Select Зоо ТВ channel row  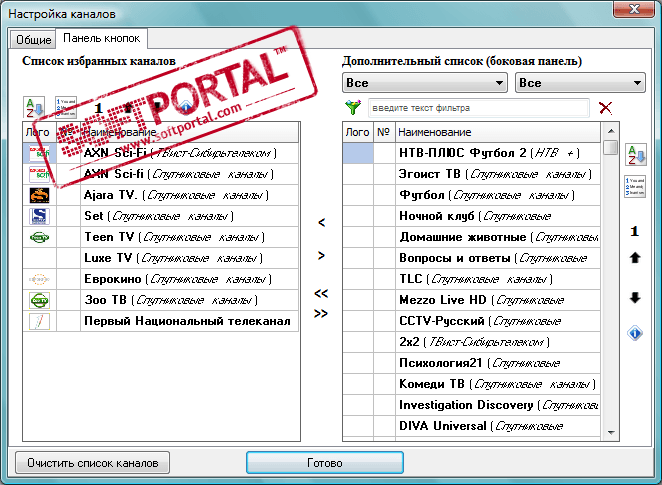(161, 300)
